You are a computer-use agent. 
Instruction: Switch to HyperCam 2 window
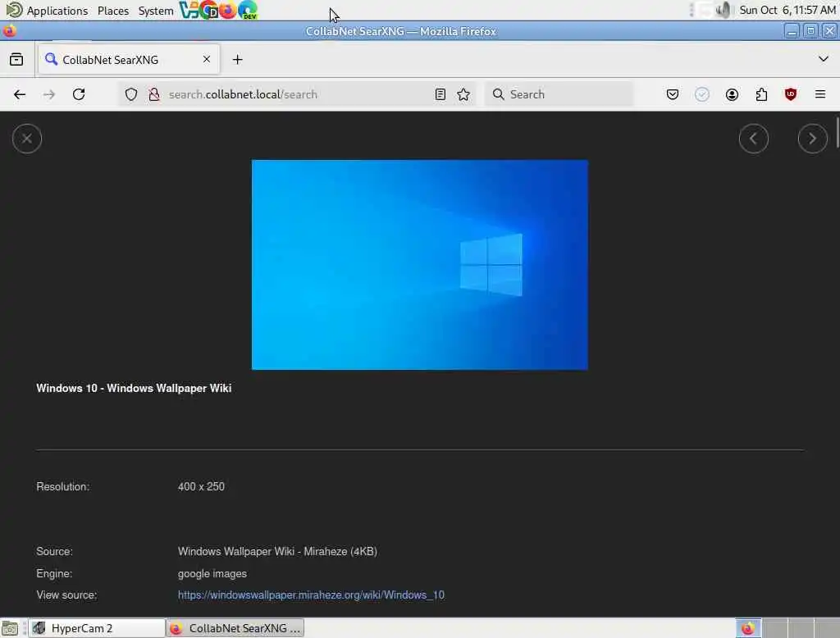97,628
